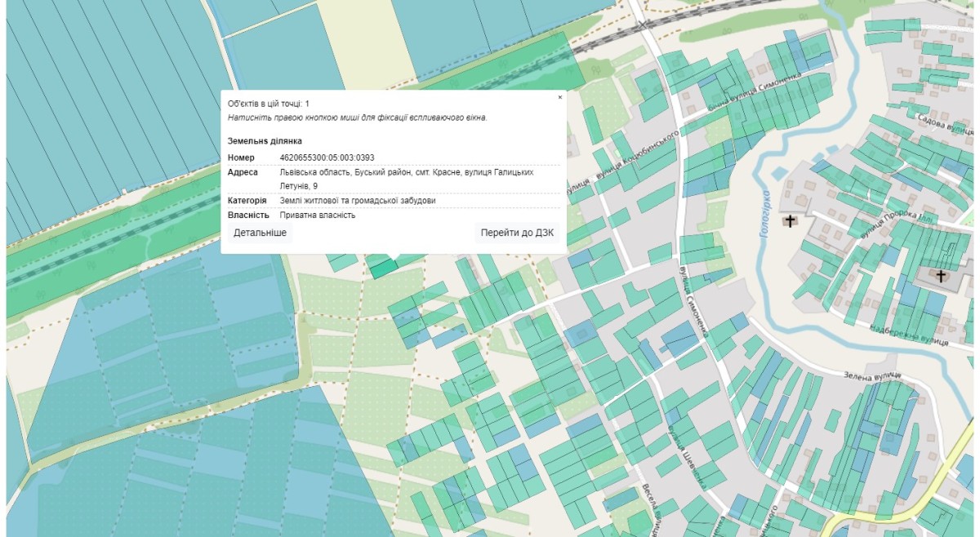The width and height of the screenshot is (980, 537).
Task: Click the parcel address text in popup
Action: coord(407,172)
